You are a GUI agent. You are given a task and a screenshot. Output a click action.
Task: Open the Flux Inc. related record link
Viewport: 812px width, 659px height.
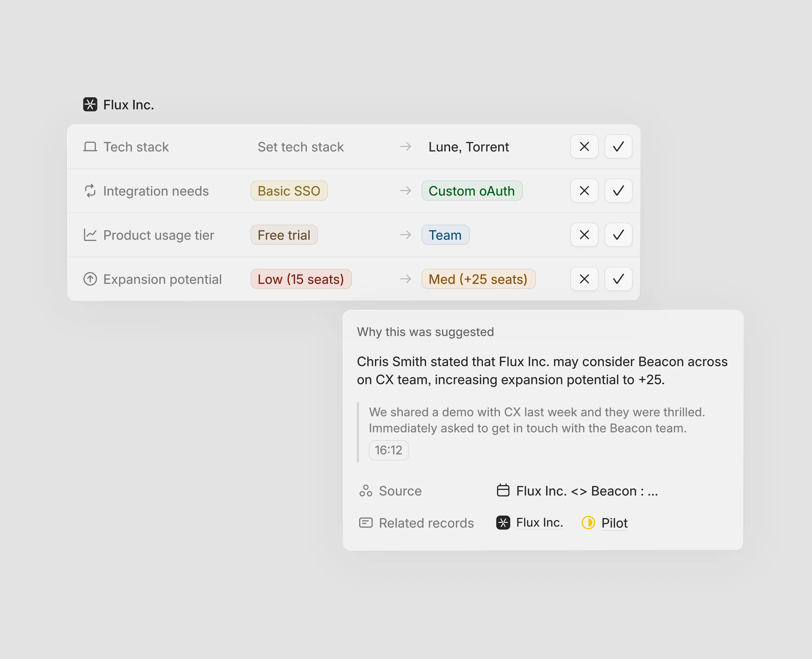click(540, 523)
